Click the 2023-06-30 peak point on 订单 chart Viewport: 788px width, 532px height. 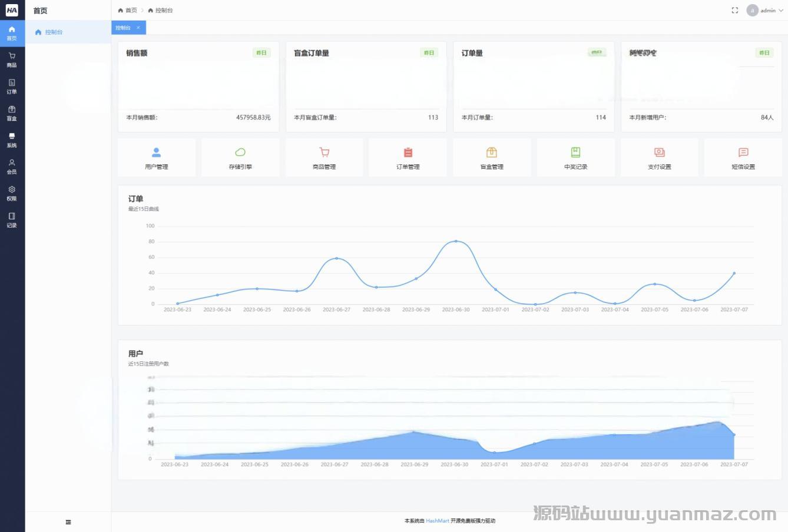(x=456, y=241)
